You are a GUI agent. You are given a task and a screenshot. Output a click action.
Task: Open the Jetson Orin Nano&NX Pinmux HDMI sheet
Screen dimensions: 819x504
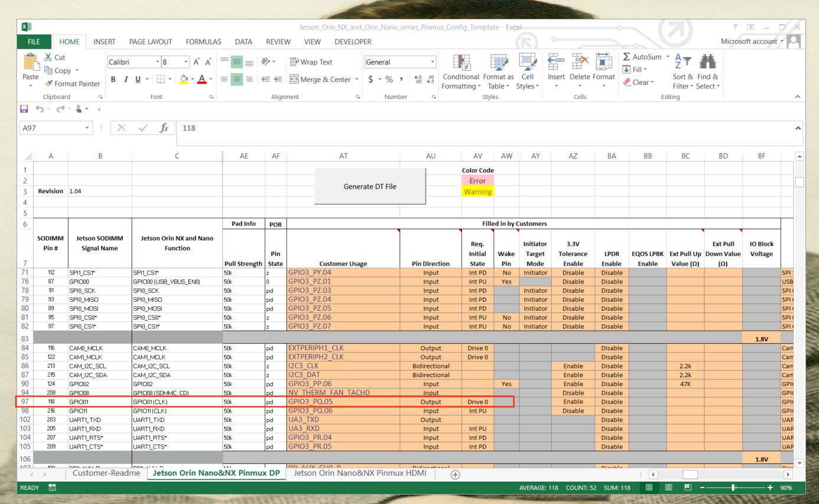click(x=359, y=473)
